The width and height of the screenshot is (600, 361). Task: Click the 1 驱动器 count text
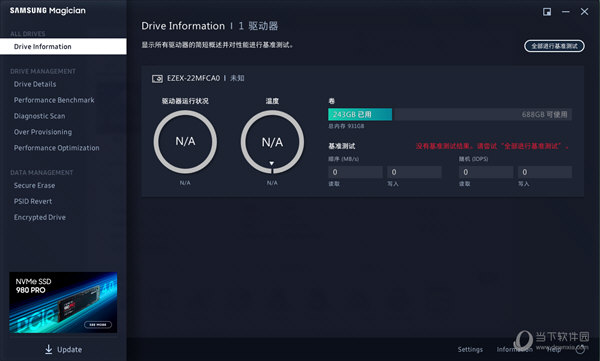[258, 26]
